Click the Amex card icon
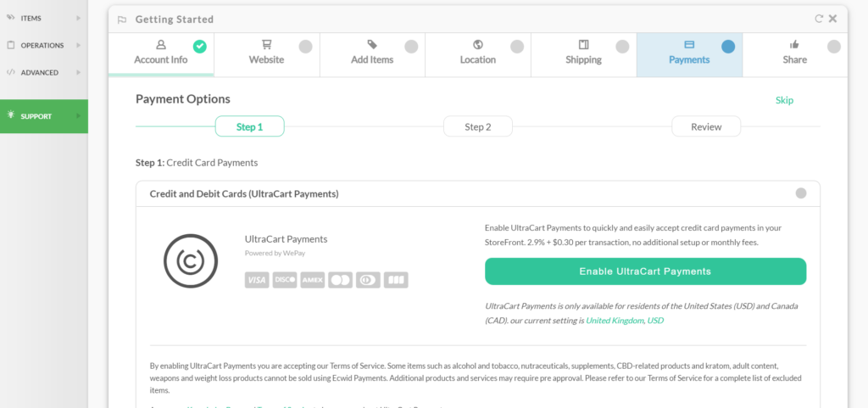 [312, 280]
